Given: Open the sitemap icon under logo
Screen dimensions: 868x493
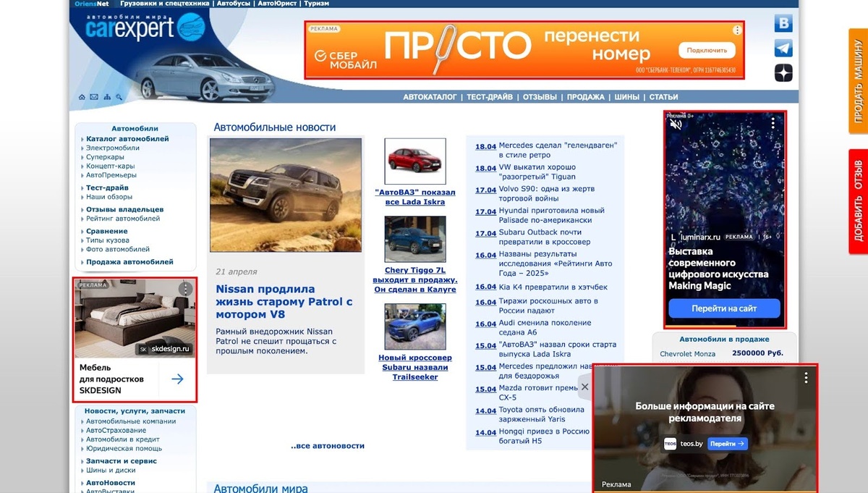Looking at the screenshot, I should tap(107, 97).
